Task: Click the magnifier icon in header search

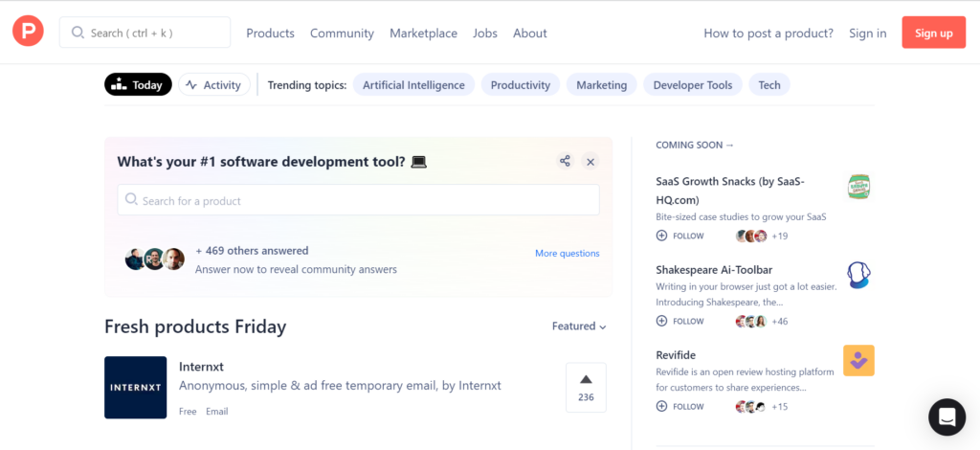Action: pos(78,33)
